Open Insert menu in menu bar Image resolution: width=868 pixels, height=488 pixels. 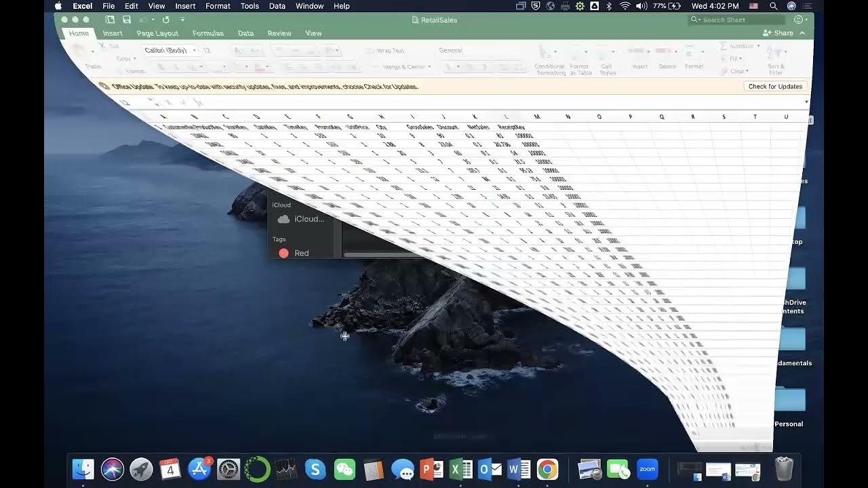click(185, 6)
